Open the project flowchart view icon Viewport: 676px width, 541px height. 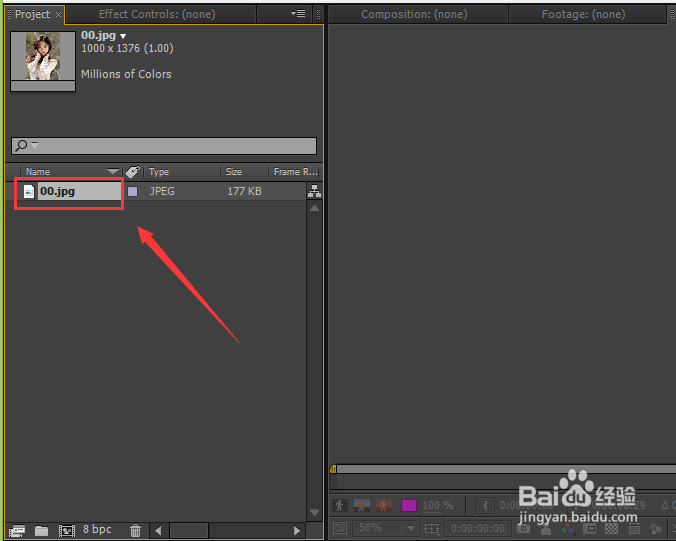tap(314, 191)
